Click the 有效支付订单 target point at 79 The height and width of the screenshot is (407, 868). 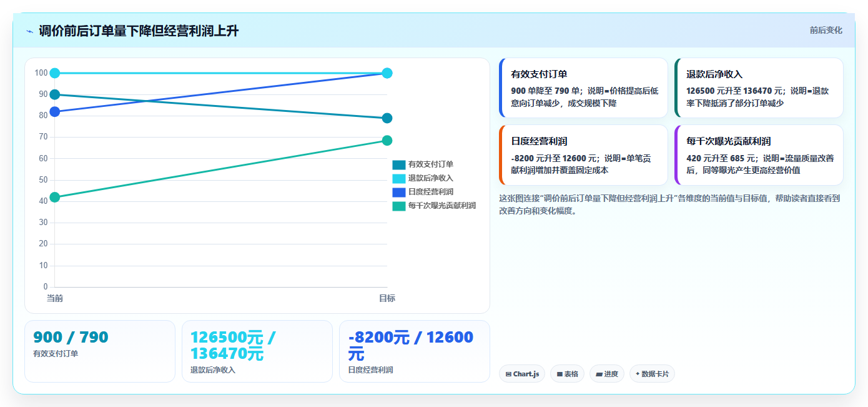(x=387, y=118)
